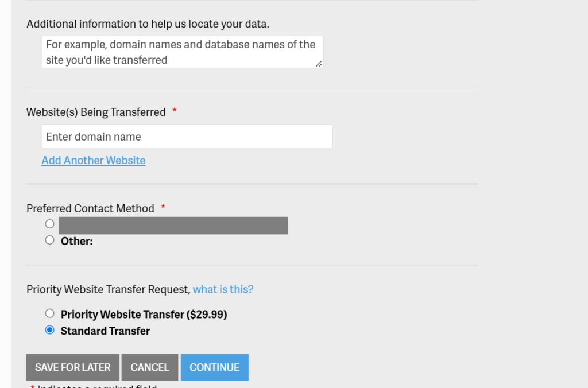Choose the 'Other:' contact method option
588x388 pixels.
click(x=49, y=240)
